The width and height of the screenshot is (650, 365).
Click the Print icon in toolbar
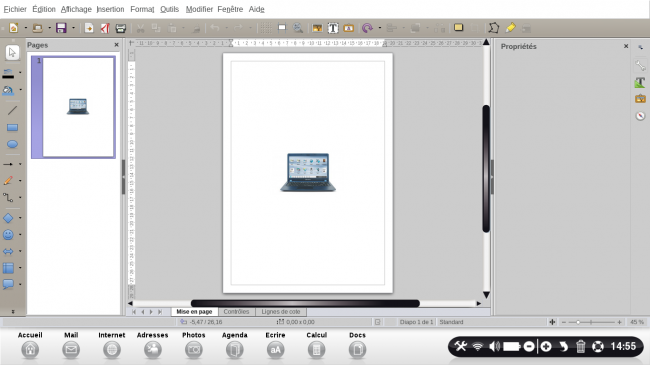point(121,28)
